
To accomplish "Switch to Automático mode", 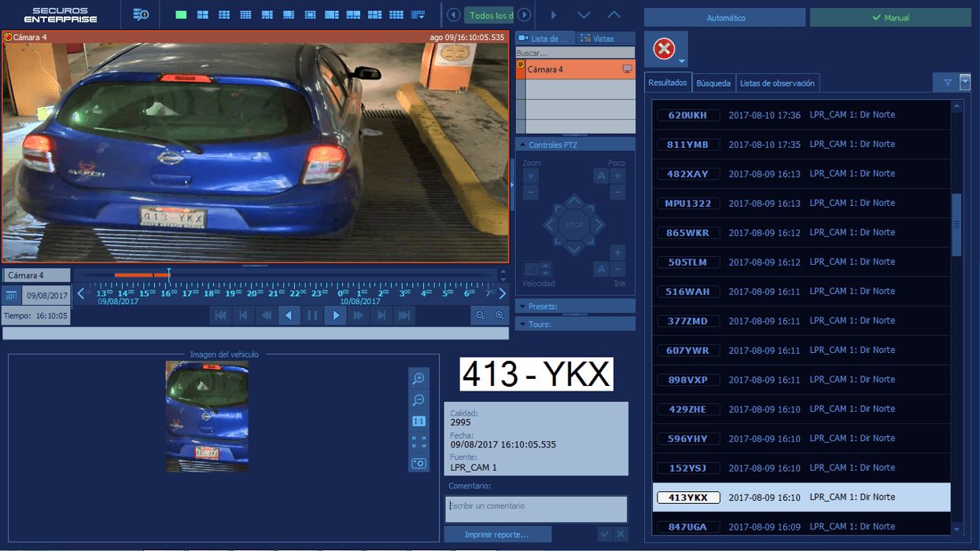I will (725, 17).
